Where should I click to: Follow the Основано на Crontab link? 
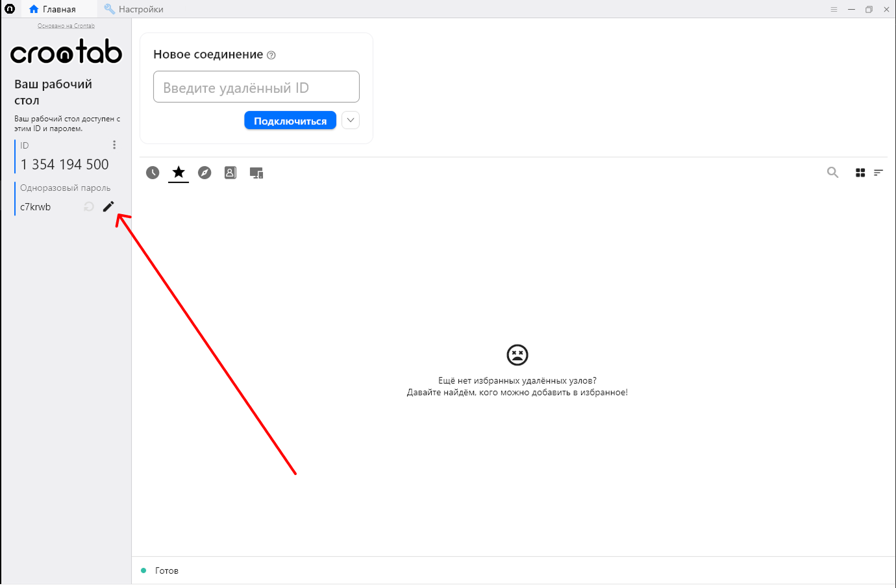(66, 26)
